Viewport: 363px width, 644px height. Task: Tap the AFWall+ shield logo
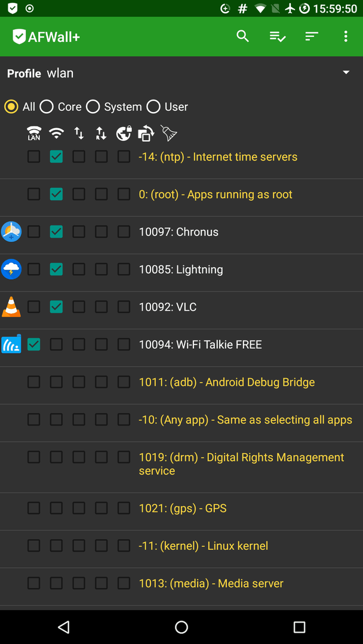19,36
